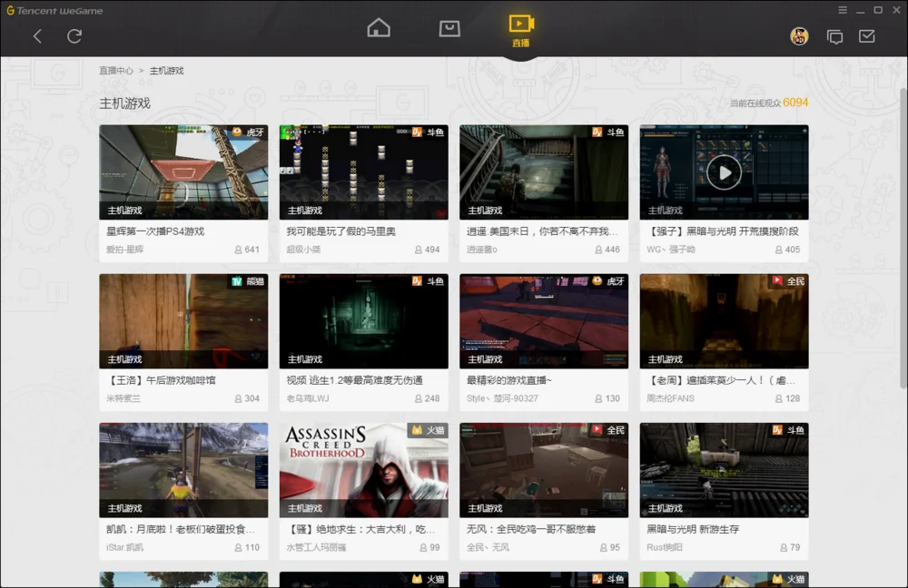Open Assassin's Creed Brotherhood stream thumbnail
This screenshot has height=588, width=908.
[x=364, y=470]
